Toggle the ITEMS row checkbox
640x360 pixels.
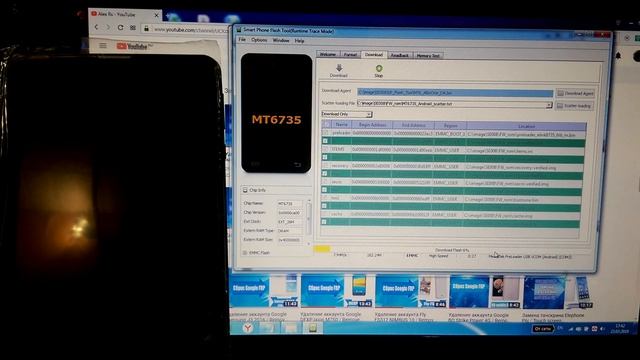click(x=325, y=149)
